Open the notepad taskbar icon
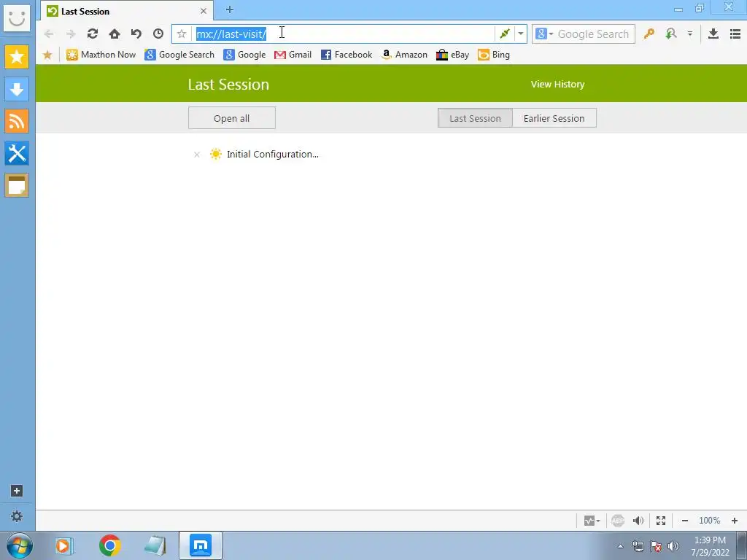747x560 pixels. coord(155,545)
